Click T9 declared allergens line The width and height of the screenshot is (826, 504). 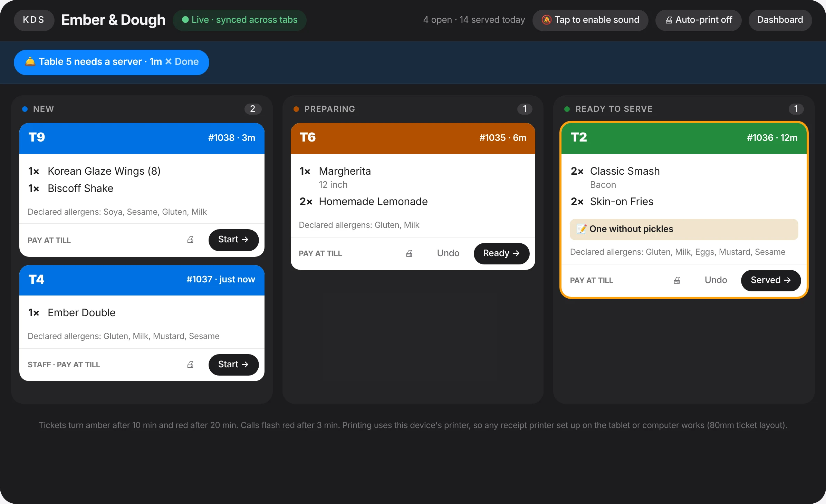117,212
